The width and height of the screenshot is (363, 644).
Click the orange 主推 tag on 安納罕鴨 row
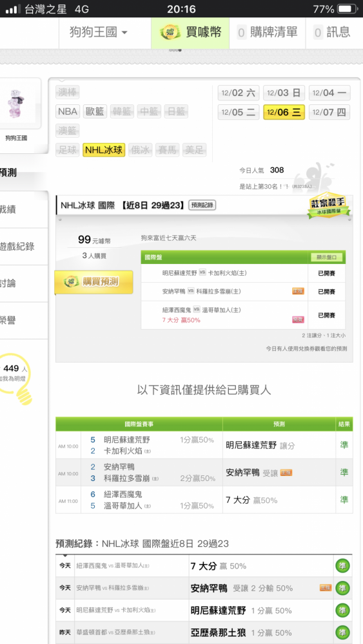pyautogui.click(x=298, y=291)
